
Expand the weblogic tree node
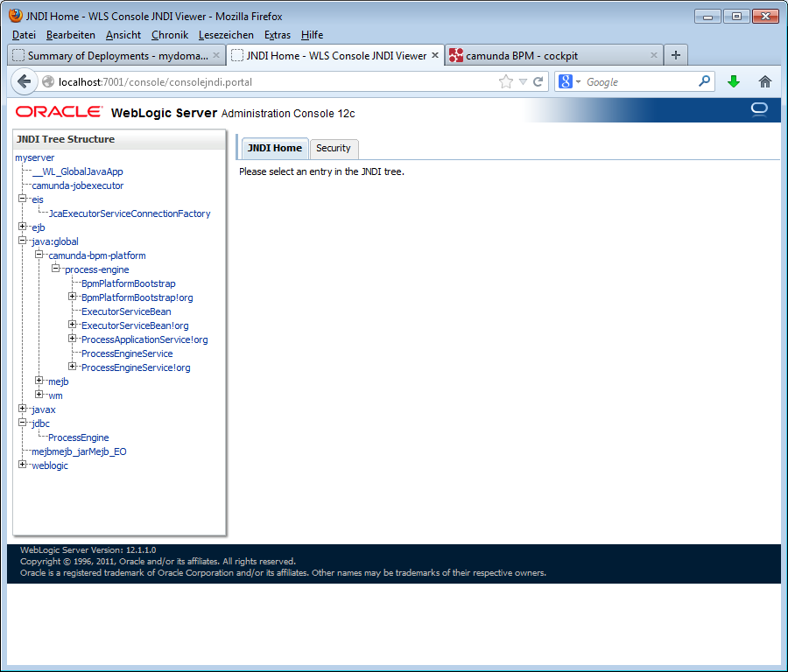click(x=22, y=465)
